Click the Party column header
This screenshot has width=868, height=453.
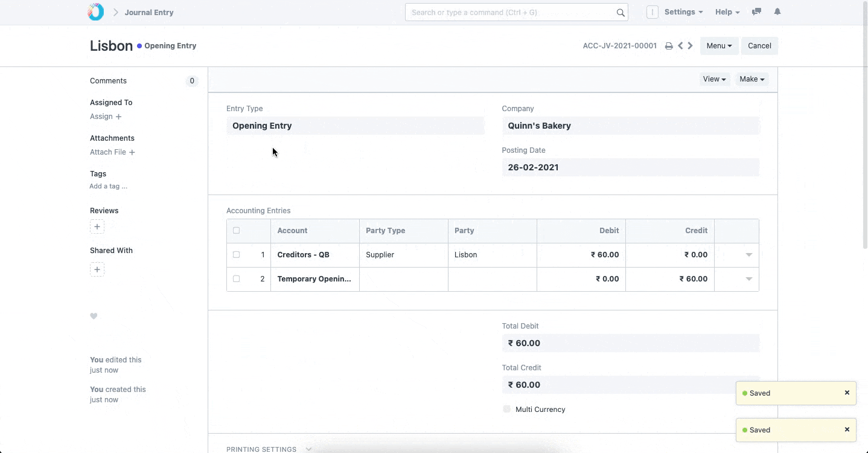(493, 231)
